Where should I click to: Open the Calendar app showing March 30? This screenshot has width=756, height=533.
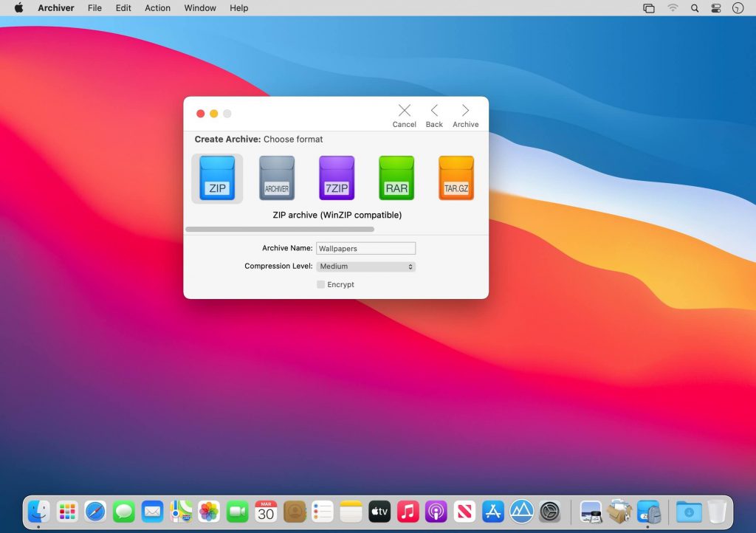click(266, 510)
